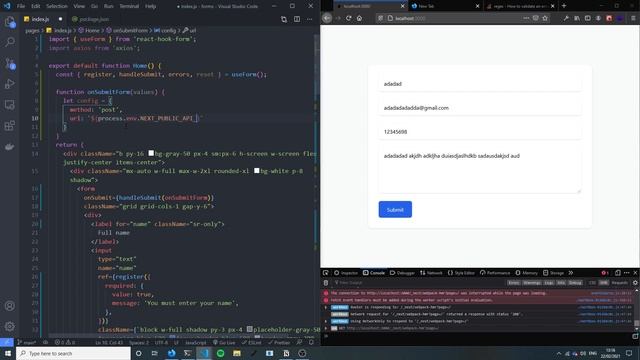Open the Search view in VS Code
This screenshot has width=640, height=360.
tap(10, 42)
